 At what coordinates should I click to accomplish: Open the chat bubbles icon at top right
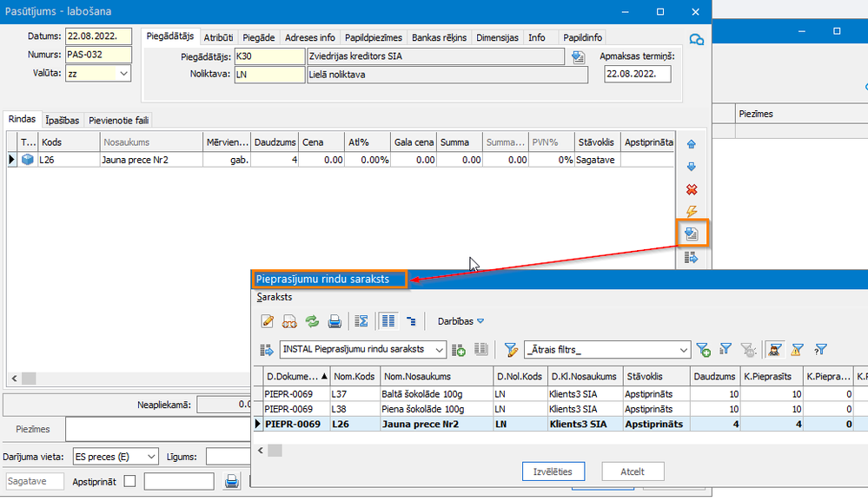click(x=696, y=40)
